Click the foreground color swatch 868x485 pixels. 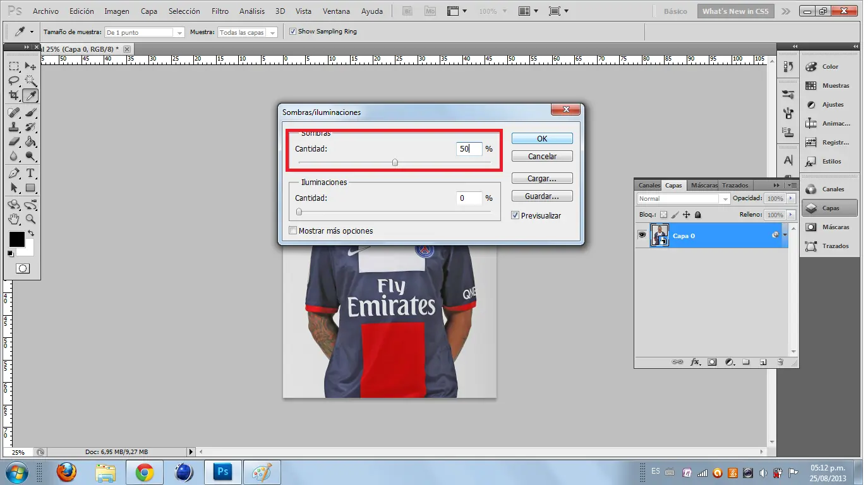point(16,239)
